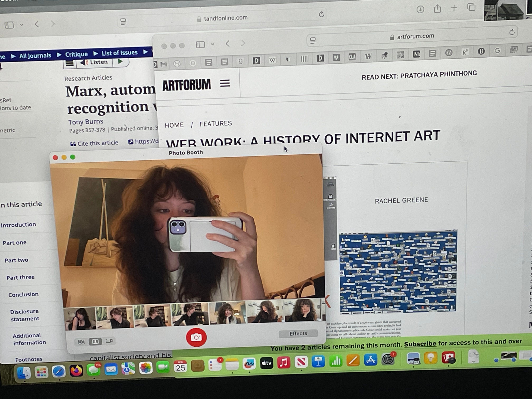Screen dimensions: 532x399
Task: Select single still picture mode in Photo Booth
Action: click(x=95, y=341)
